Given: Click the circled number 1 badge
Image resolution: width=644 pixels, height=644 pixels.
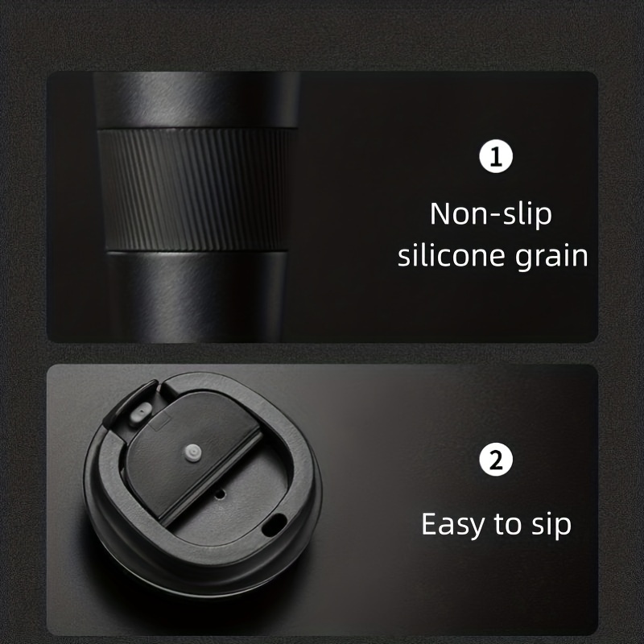Looking at the screenshot, I should point(496,156).
